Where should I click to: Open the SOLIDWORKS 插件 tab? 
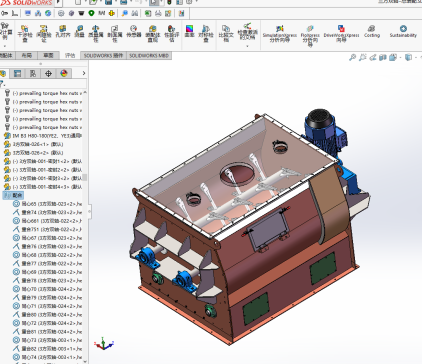coord(103,55)
